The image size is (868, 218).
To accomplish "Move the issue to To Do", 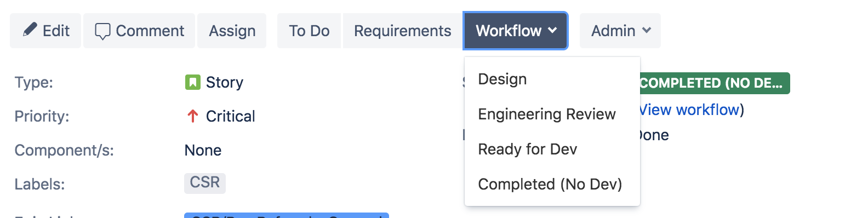I will click(309, 31).
